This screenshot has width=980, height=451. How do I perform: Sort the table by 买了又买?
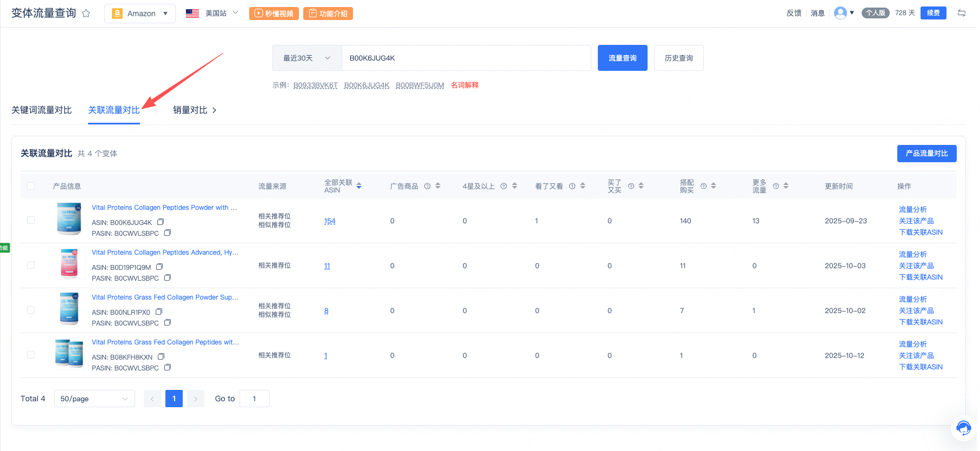coord(641,186)
